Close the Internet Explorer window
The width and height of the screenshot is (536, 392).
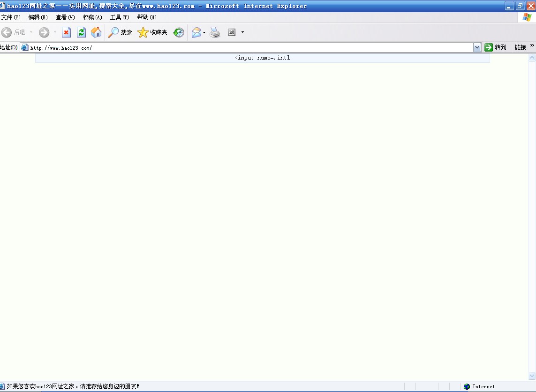tap(531, 6)
